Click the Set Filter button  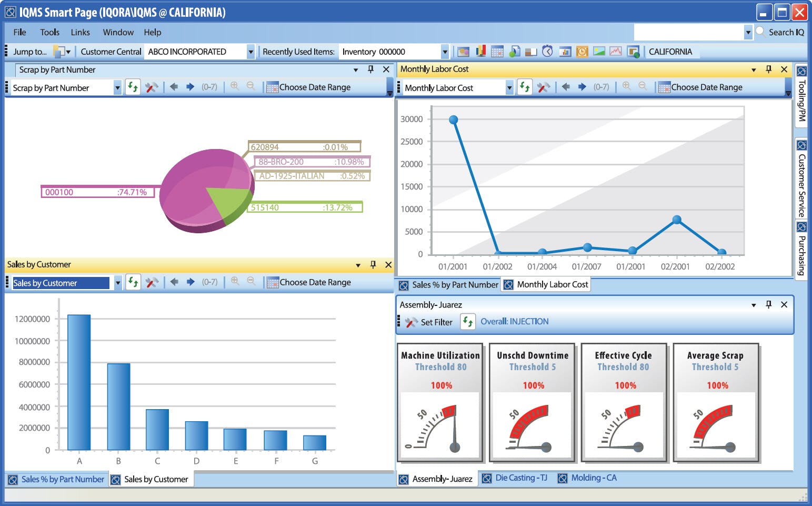[429, 322]
